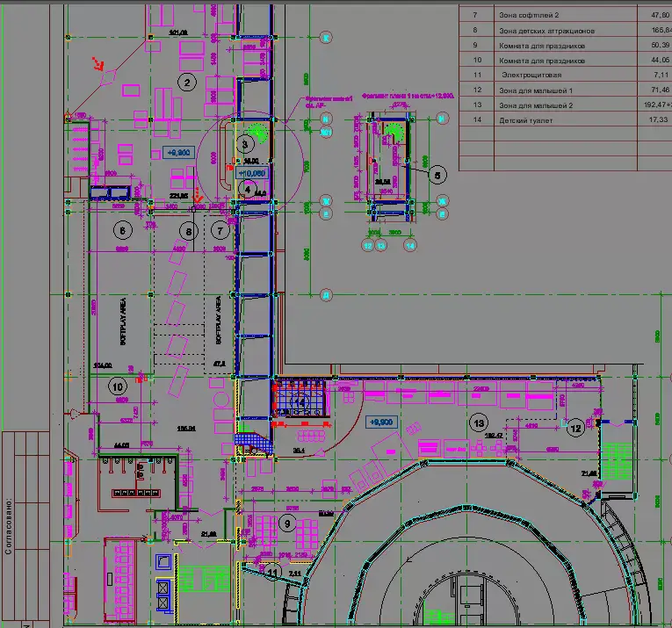Select area value 17,33 in the table
672x628 pixels.
pyautogui.click(x=658, y=119)
